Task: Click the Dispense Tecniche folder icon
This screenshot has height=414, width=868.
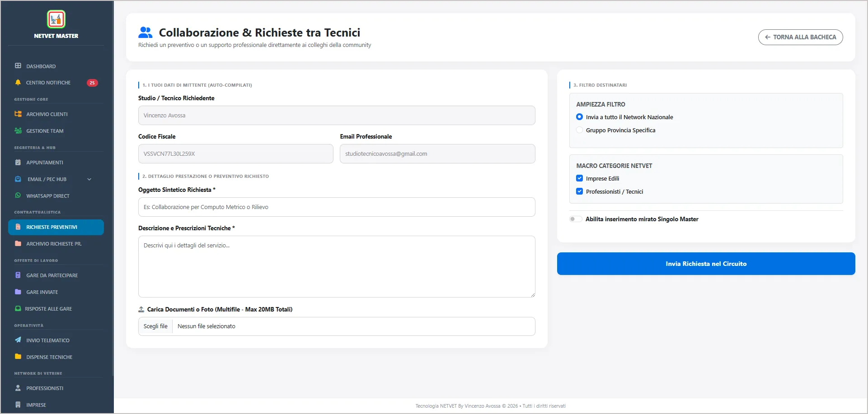Action: (18, 357)
